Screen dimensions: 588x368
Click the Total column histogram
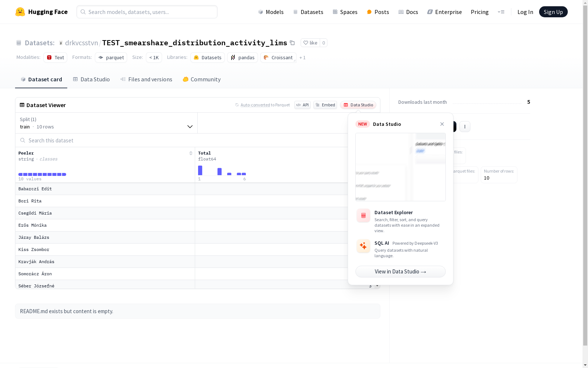pyautogui.click(x=222, y=170)
